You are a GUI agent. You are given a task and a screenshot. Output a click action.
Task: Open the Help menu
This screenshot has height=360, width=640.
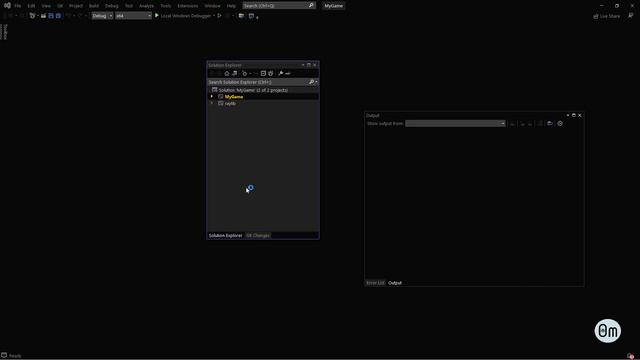coord(231,6)
